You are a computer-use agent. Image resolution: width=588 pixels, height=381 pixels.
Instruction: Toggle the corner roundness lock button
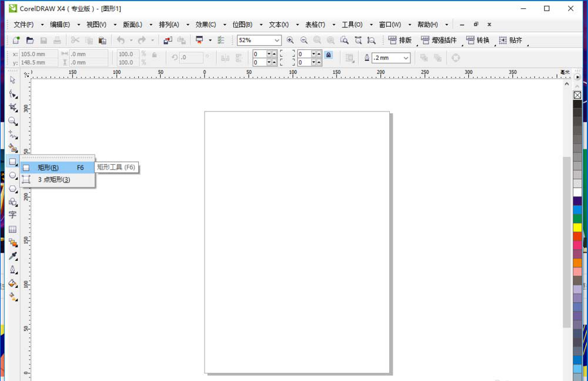click(x=328, y=55)
